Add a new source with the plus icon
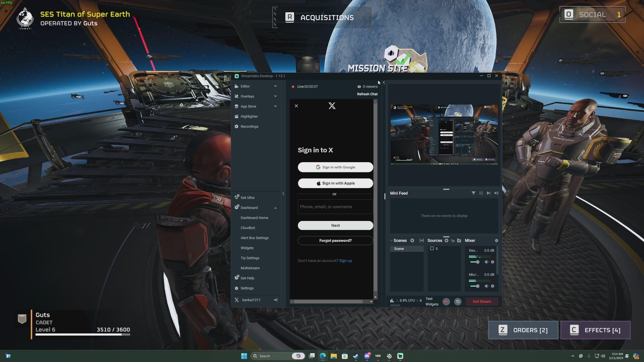644x362 pixels. point(447,241)
